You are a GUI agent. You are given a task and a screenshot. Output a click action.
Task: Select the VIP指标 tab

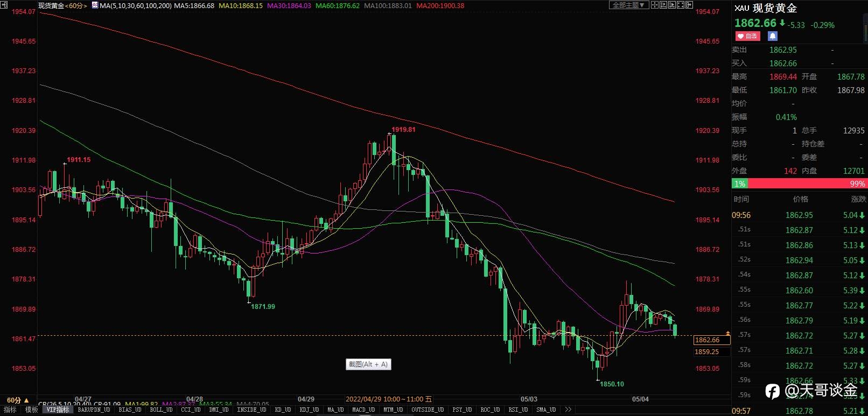[58, 410]
